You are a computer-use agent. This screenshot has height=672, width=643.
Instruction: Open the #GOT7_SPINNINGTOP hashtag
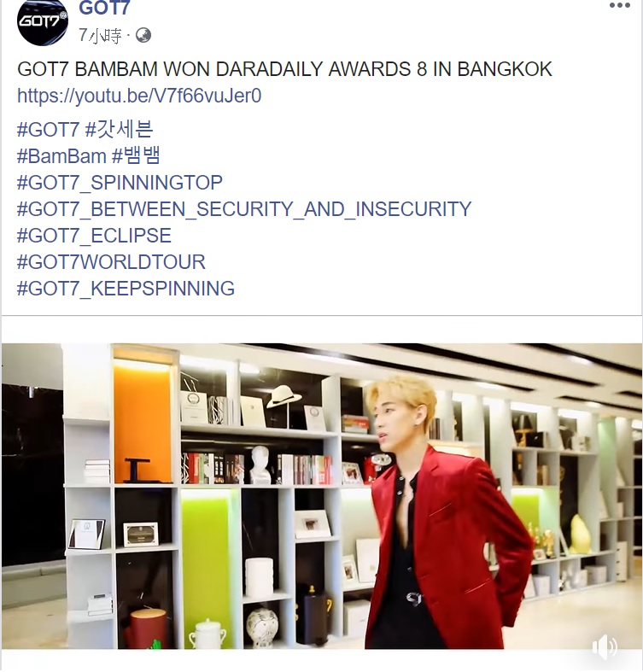tap(120, 183)
